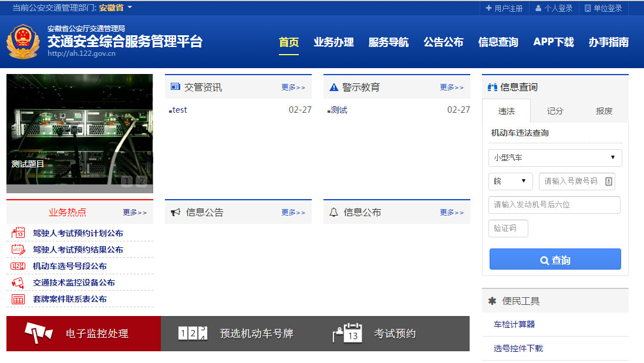Switch to the 报废 query tab
The height and width of the screenshot is (363, 644).
pyautogui.click(x=603, y=110)
